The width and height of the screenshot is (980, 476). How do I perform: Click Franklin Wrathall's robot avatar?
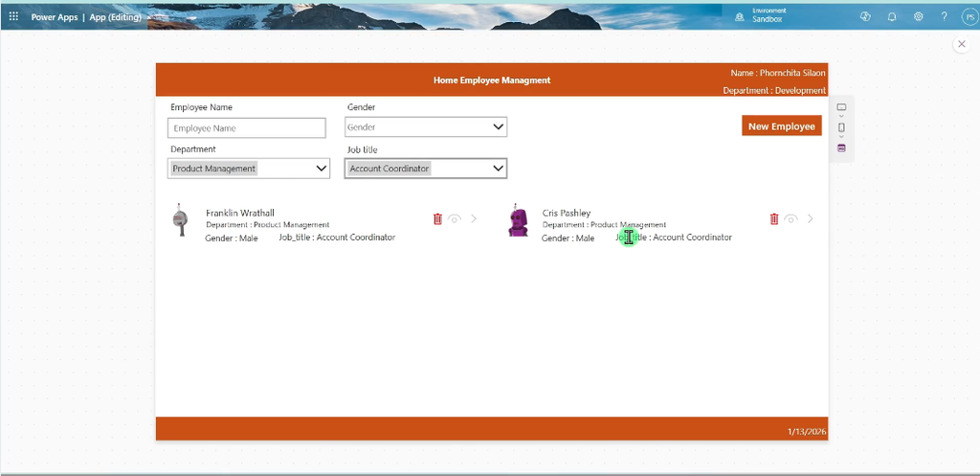pos(180,220)
